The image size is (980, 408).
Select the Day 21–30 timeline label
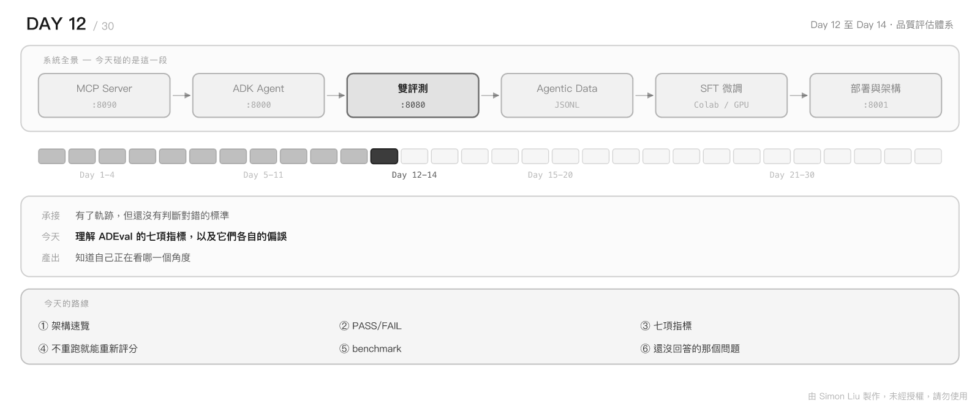(x=792, y=175)
